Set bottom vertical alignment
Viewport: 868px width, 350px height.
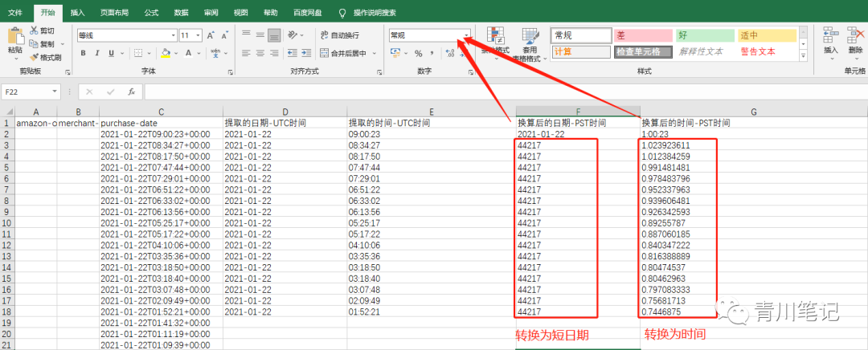273,35
